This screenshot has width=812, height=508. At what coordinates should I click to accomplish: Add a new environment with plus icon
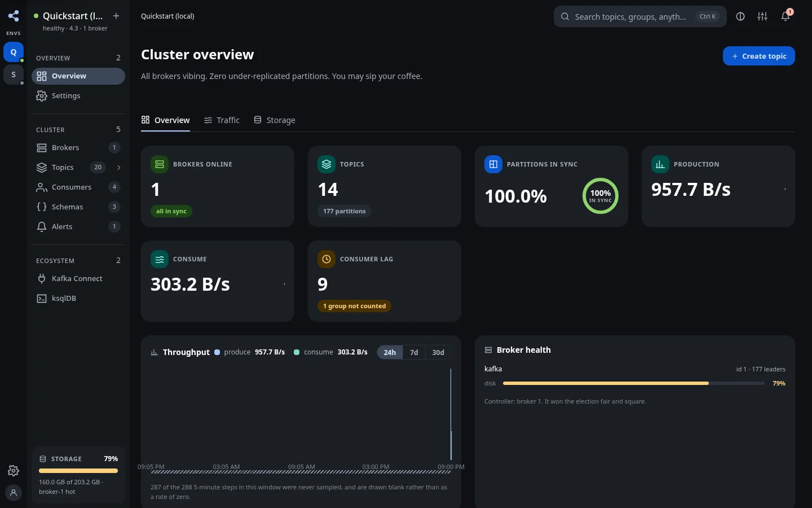tap(116, 16)
